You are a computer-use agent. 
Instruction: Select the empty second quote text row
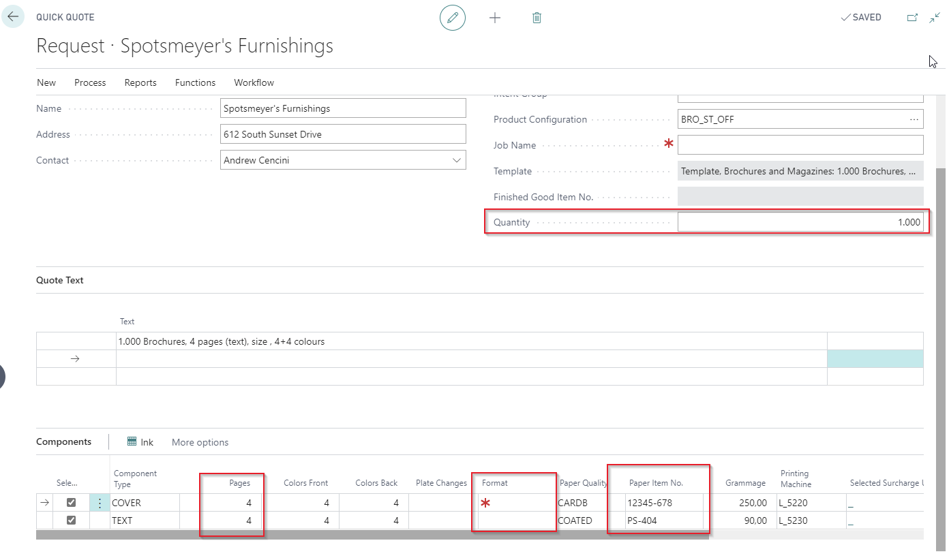click(471, 359)
